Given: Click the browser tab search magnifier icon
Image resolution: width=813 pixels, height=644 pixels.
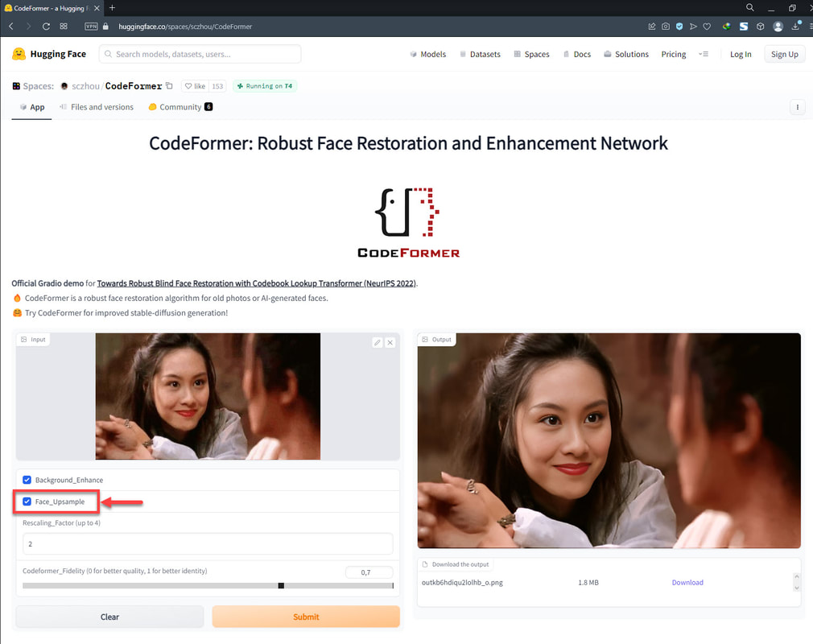Looking at the screenshot, I should click(x=749, y=8).
